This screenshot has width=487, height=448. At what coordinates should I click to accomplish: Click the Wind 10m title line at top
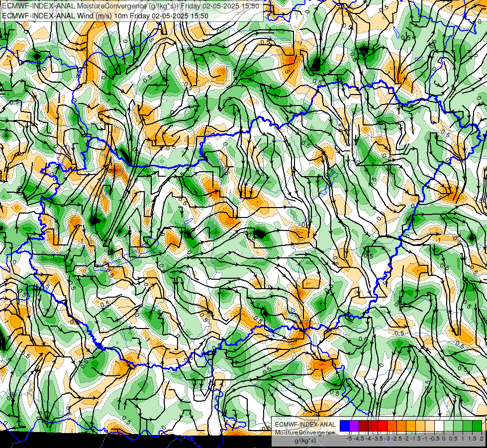pos(105,16)
